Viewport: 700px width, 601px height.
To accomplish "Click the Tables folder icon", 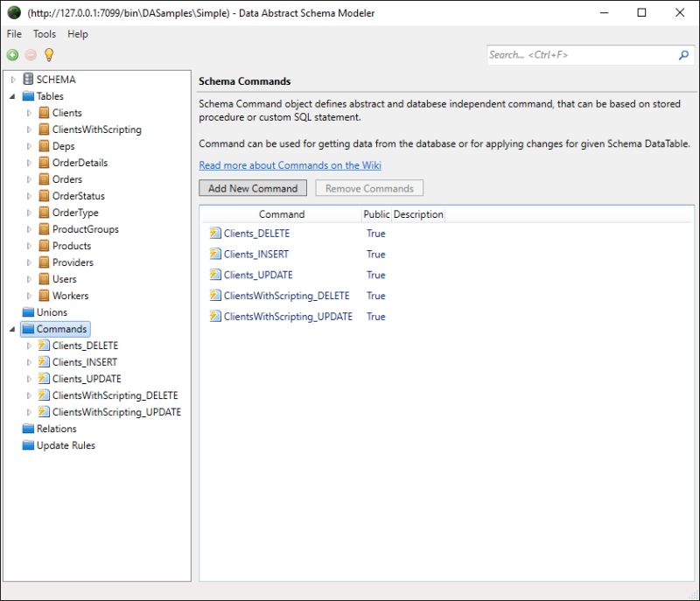I will (28, 96).
